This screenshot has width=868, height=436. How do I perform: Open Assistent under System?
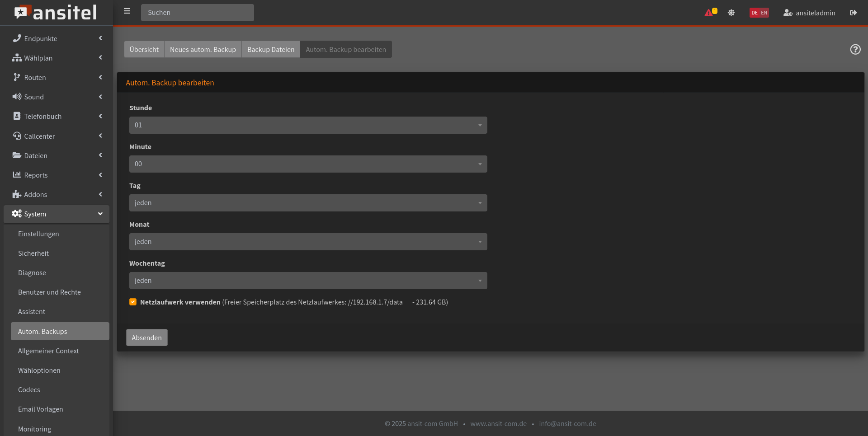click(60, 311)
